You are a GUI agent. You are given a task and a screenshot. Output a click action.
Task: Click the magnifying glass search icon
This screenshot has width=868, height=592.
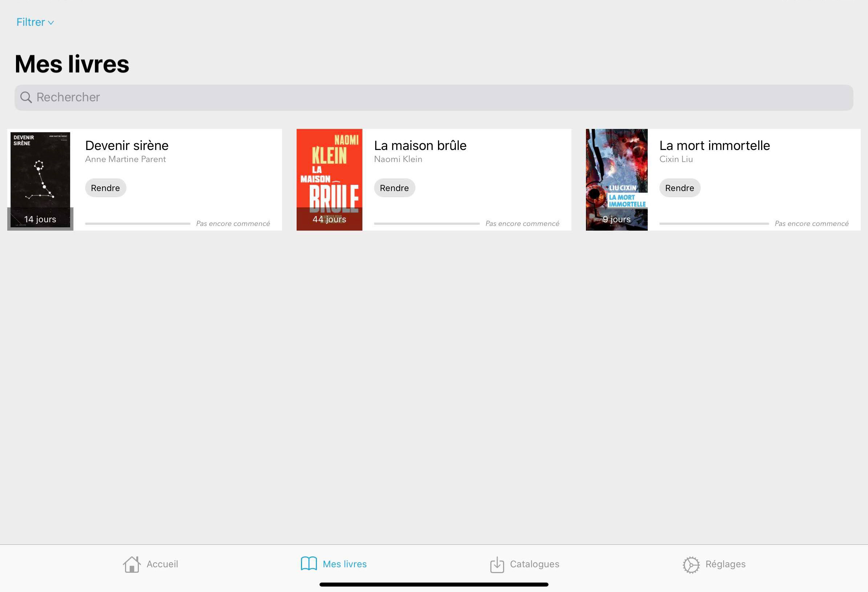(x=26, y=97)
